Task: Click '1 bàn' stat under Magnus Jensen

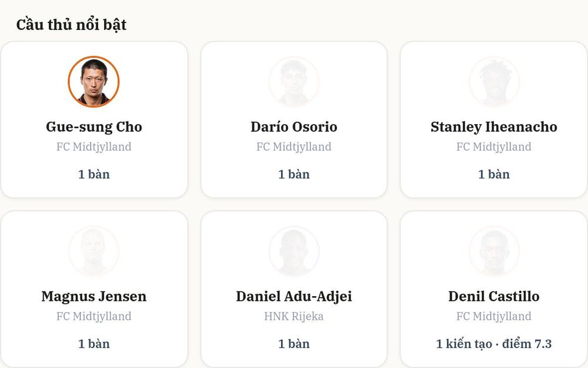Action: tap(93, 344)
